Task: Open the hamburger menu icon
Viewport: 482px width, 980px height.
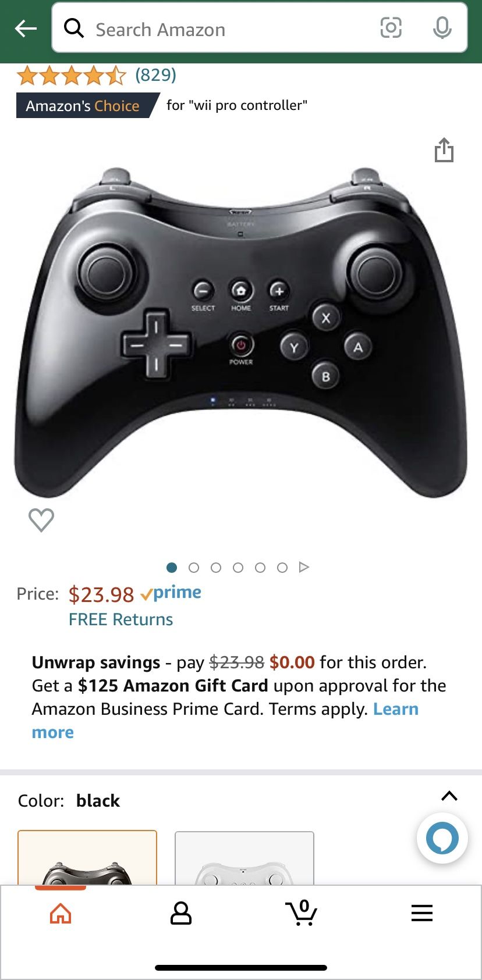Action: coord(421,913)
